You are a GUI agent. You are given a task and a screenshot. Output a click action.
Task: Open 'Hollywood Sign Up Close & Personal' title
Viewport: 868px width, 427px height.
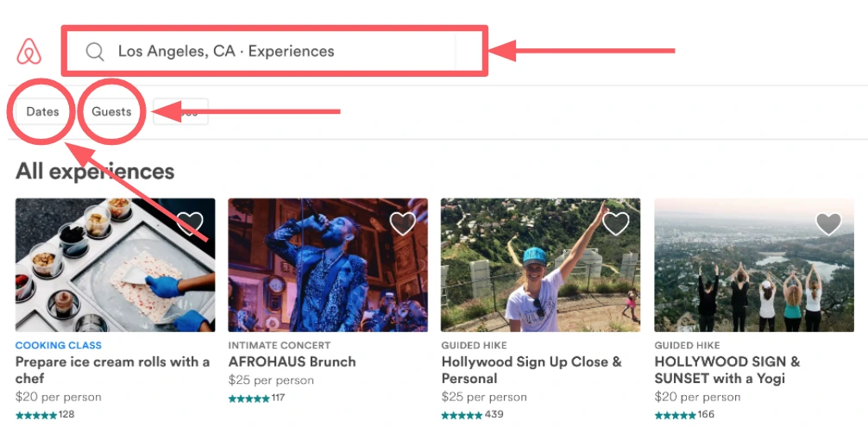pyautogui.click(x=531, y=370)
